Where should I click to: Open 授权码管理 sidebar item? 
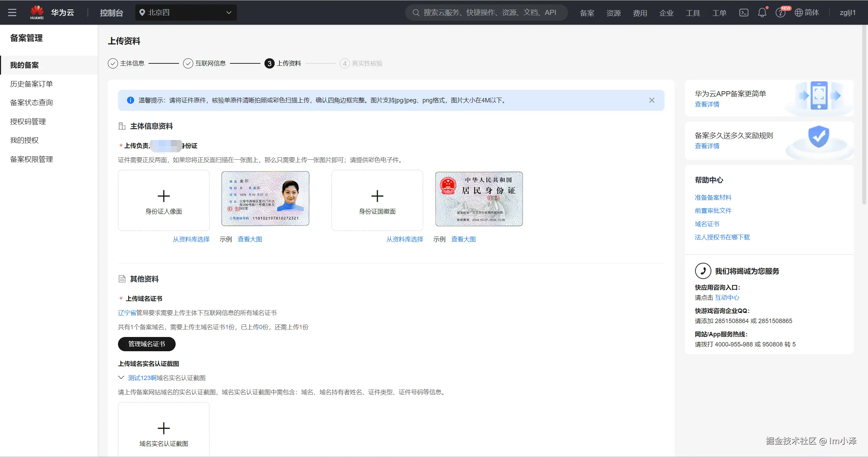click(x=28, y=121)
